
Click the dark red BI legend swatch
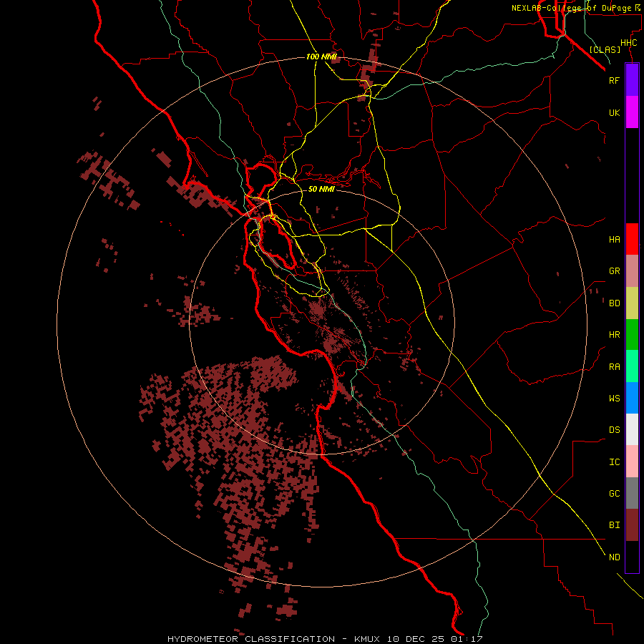[x=632, y=525]
